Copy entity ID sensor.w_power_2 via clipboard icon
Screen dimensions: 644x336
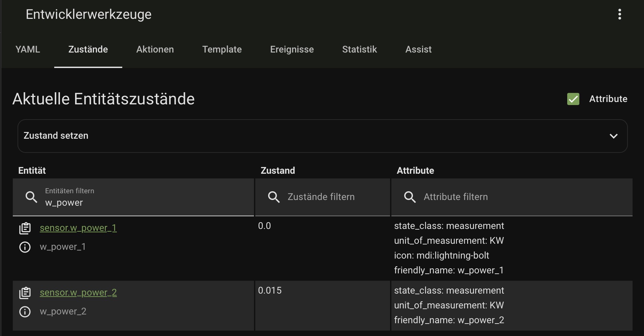tap(25, 293)
